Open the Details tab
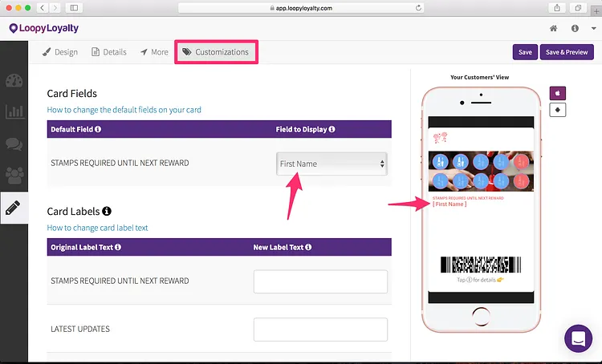Viewport: 602px width, 364px height. coord(109,52)
